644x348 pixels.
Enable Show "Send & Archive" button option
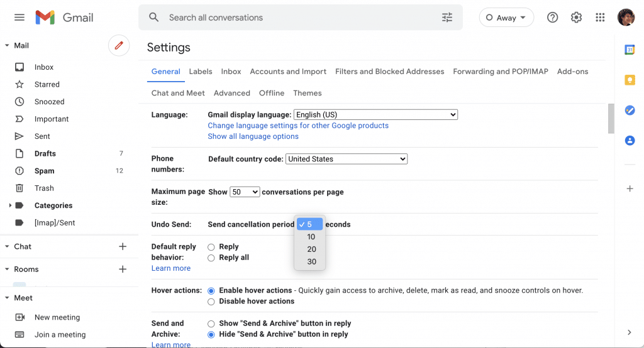[x=211, y=324]
